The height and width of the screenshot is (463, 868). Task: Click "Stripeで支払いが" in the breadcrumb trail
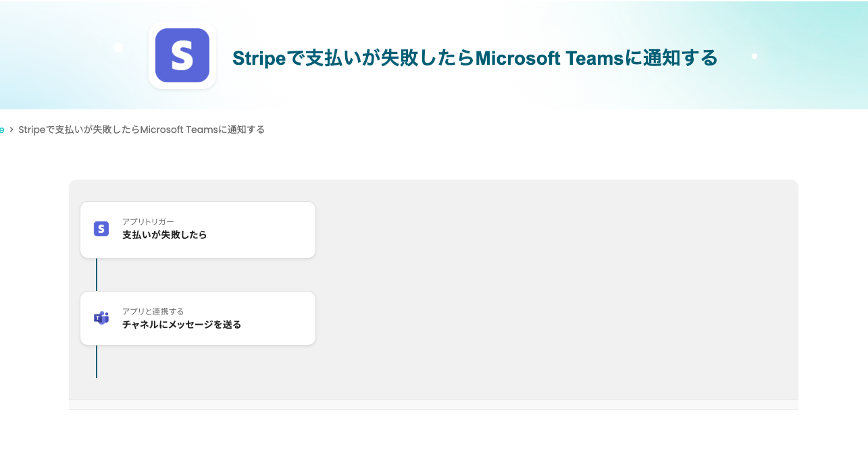point(53,130)
